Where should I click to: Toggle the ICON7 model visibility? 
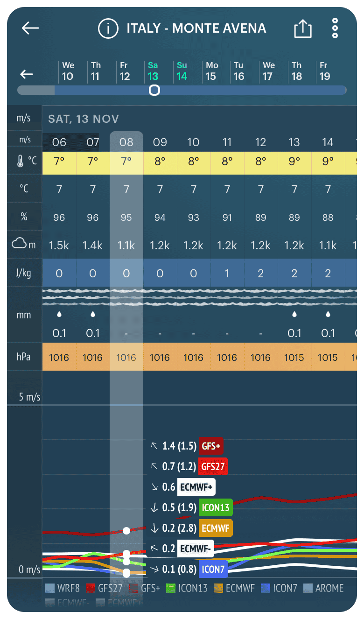point(279,588)
